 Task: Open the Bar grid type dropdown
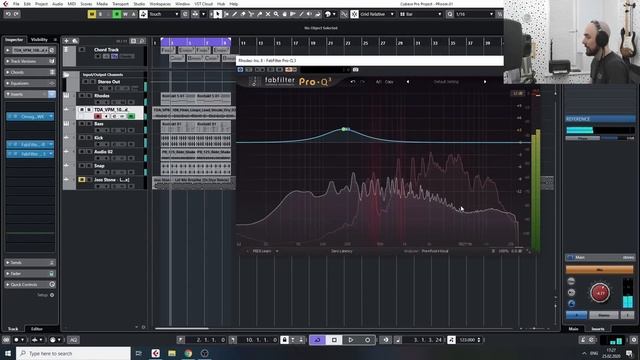[420, 14]
